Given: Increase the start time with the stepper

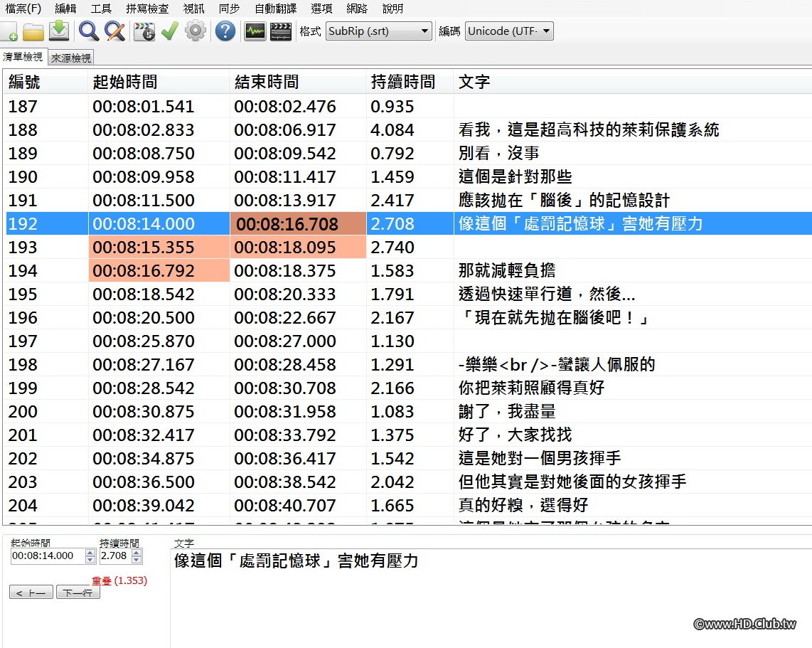Looking at the screenshot, I should point(92,552).
